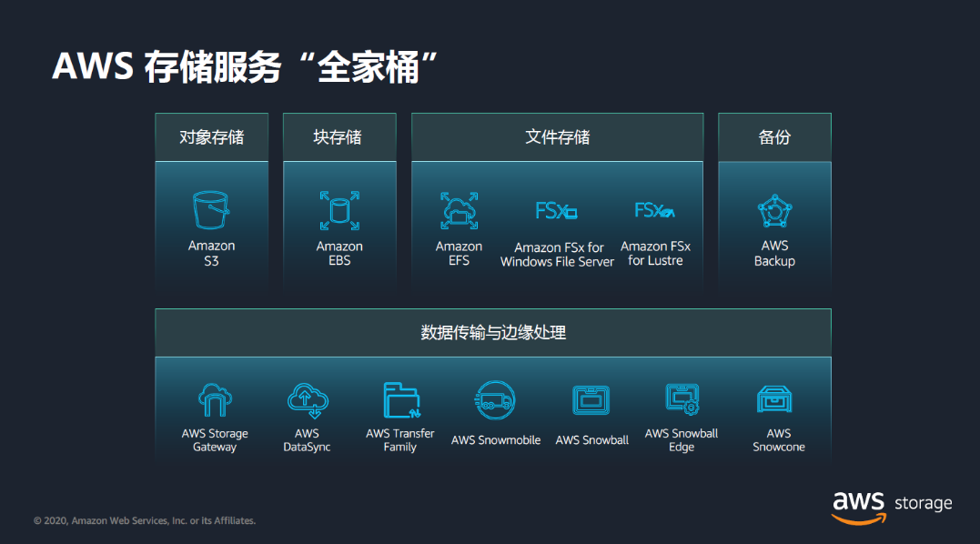Click the 数据传输与边缘处理 header

(493, 333)
